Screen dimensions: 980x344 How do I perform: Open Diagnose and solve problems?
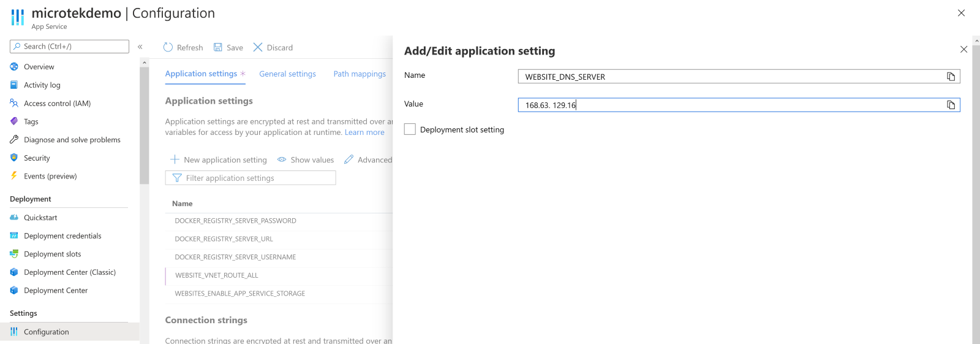coord(72,140)
